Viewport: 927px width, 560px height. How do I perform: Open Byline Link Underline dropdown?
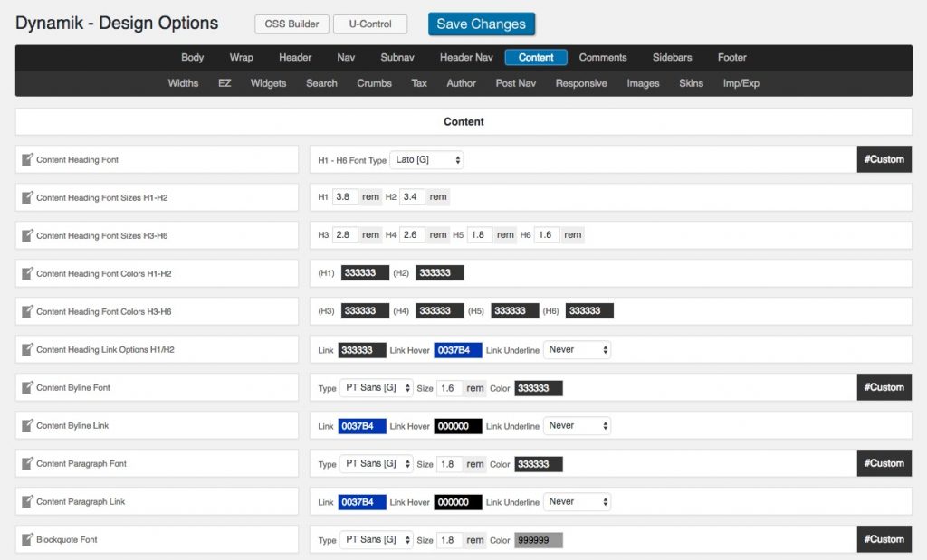coord(577,426)
